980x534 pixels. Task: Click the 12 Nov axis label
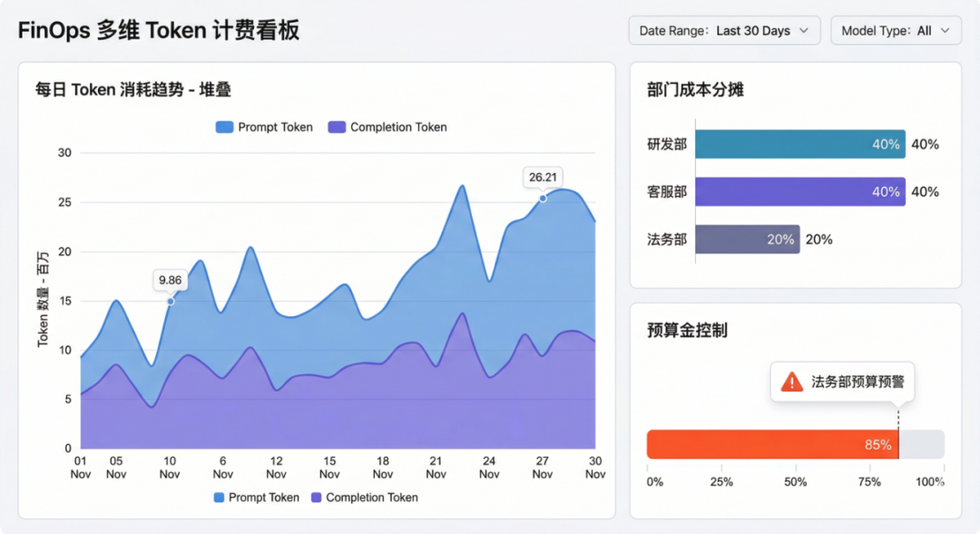(x=276, y=468)
